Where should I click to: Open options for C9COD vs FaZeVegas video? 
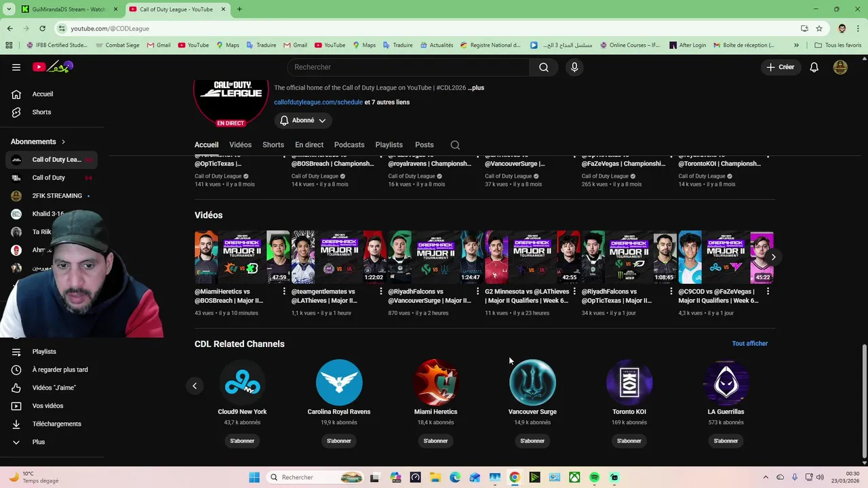(768, 291)
